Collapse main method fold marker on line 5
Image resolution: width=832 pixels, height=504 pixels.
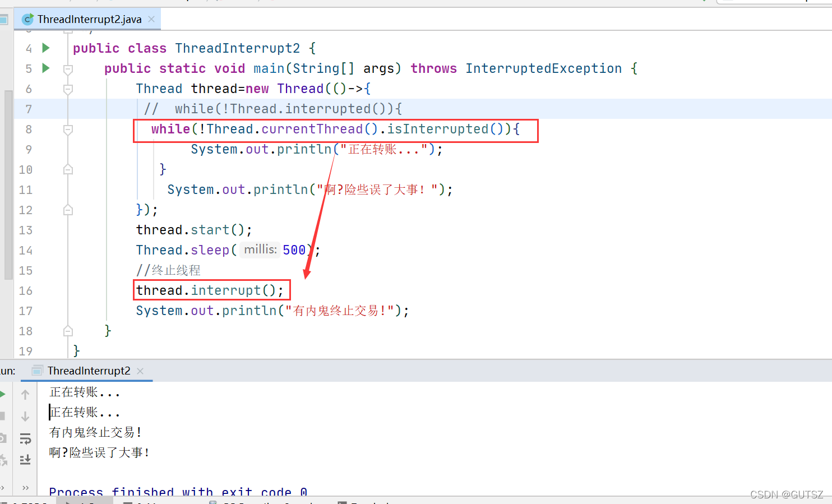[68, 69]
